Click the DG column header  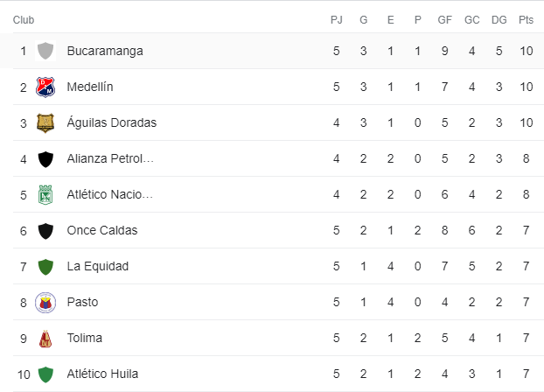click(499, 19)
